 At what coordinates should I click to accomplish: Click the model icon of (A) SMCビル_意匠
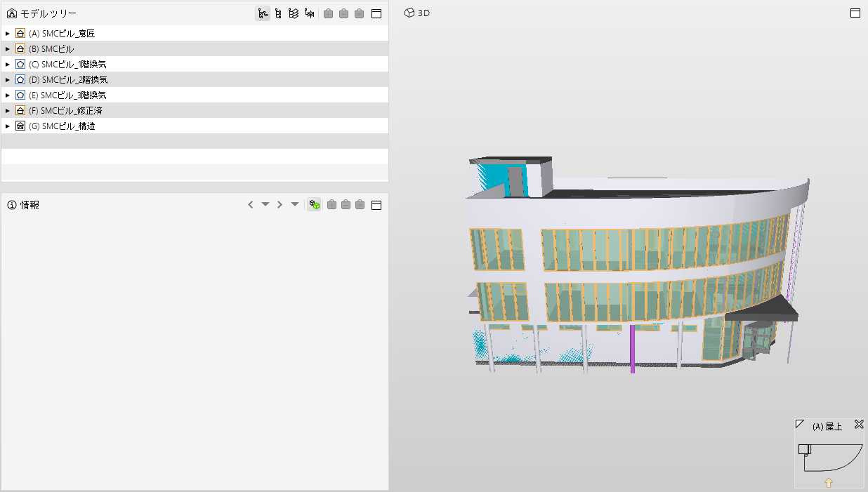click(20, 33)
